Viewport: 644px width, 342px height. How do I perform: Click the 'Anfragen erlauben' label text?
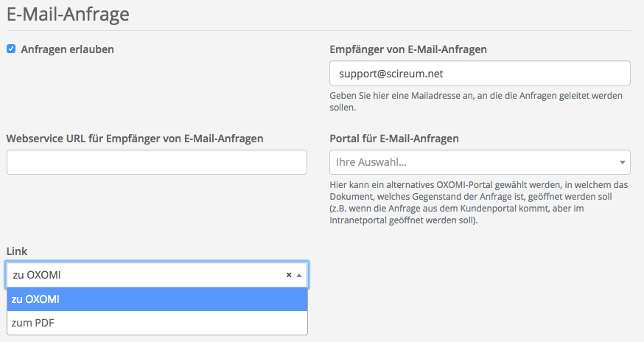[x=67, y=49]
